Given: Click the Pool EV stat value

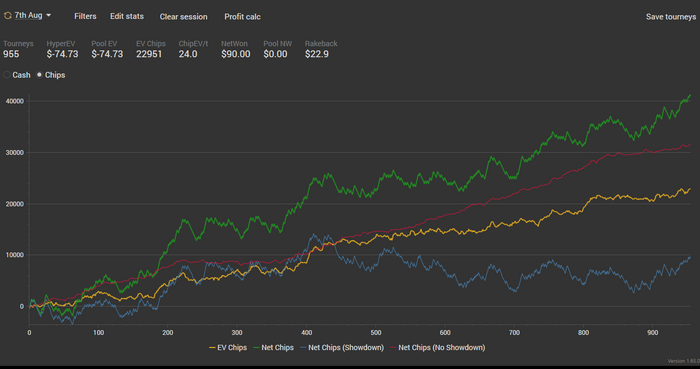Looking at the screenshot, I should (107, 54).
